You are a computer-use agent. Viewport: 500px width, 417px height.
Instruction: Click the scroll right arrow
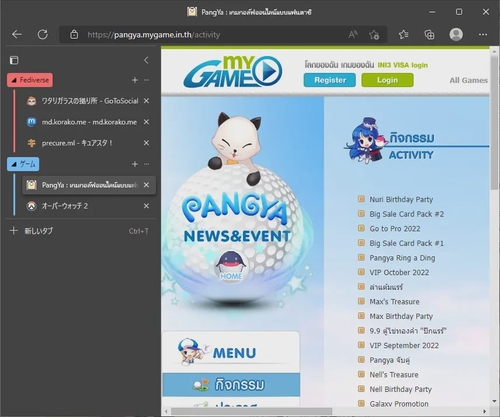[x=485, y=411]
